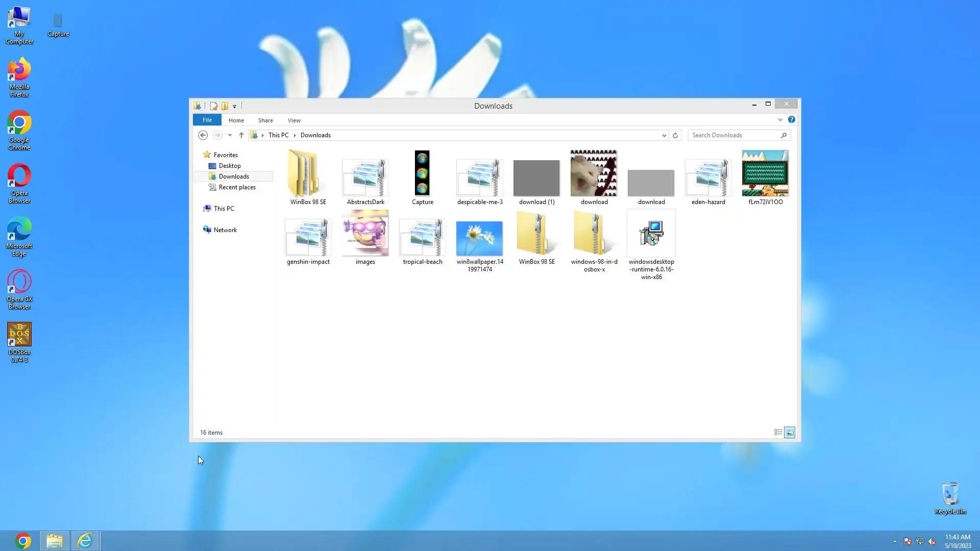Screen dimensions: 980x551
Task: Open File Explorer from taskbar
Action: pos(55,541)
